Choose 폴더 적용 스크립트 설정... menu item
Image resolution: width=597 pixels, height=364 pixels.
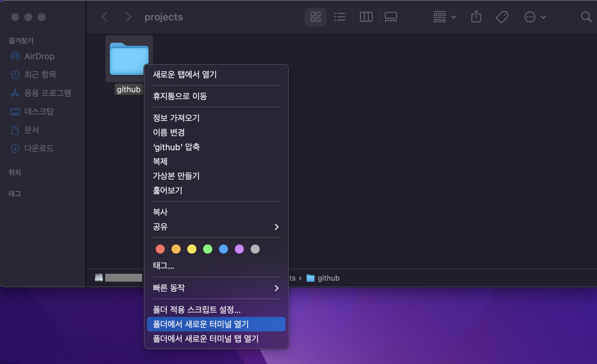tap(216, 310)
